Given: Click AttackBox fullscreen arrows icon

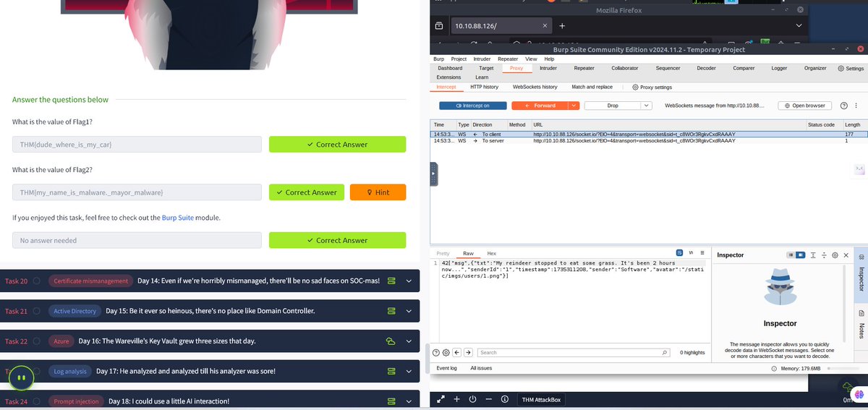Looking at the screenshot, I should [441, 399].
